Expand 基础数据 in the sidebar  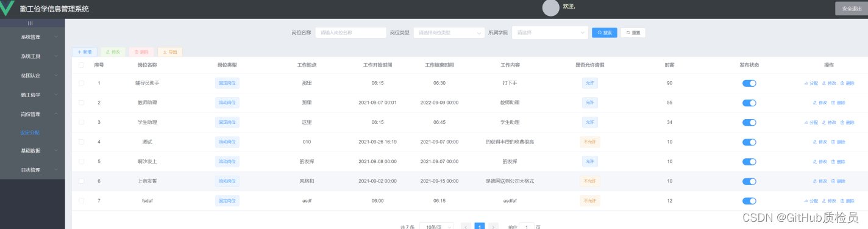[32, 150]
